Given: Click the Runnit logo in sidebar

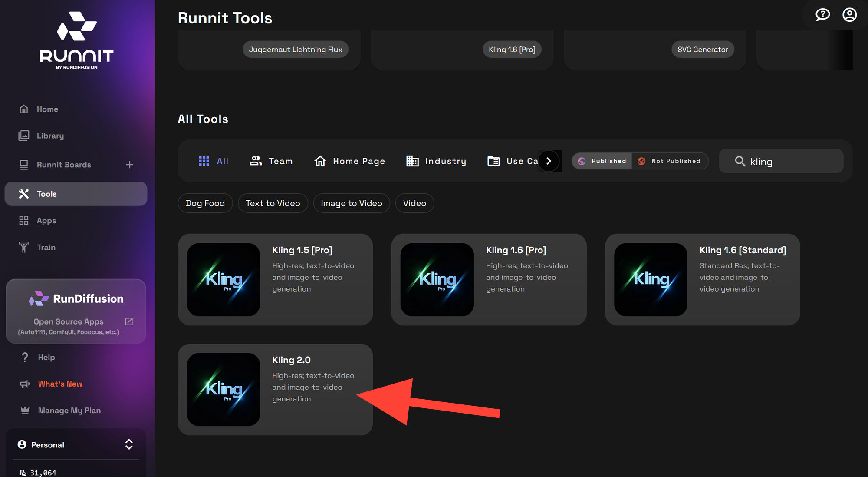Looking at the screenshot, I should coord(77,40).
